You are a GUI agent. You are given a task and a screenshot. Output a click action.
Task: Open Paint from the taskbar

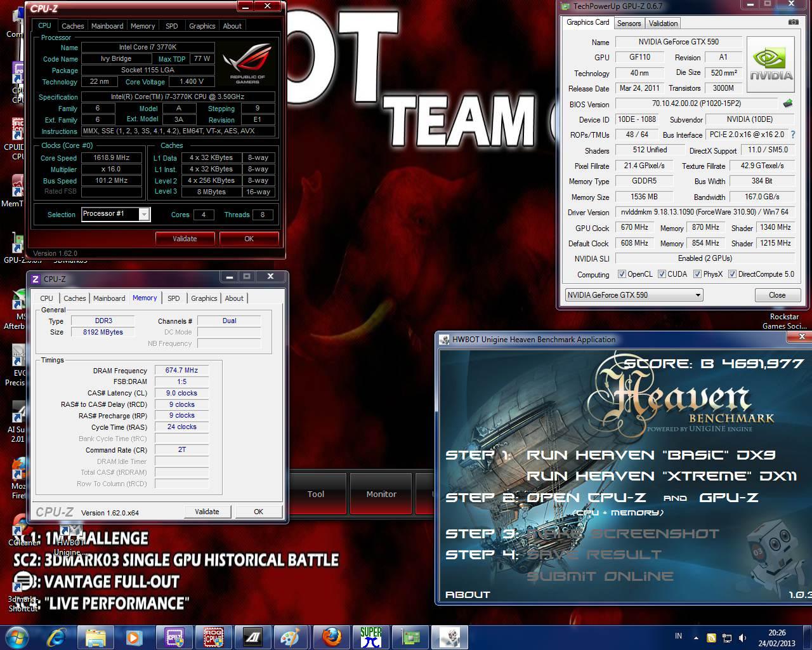pos(292,637)
